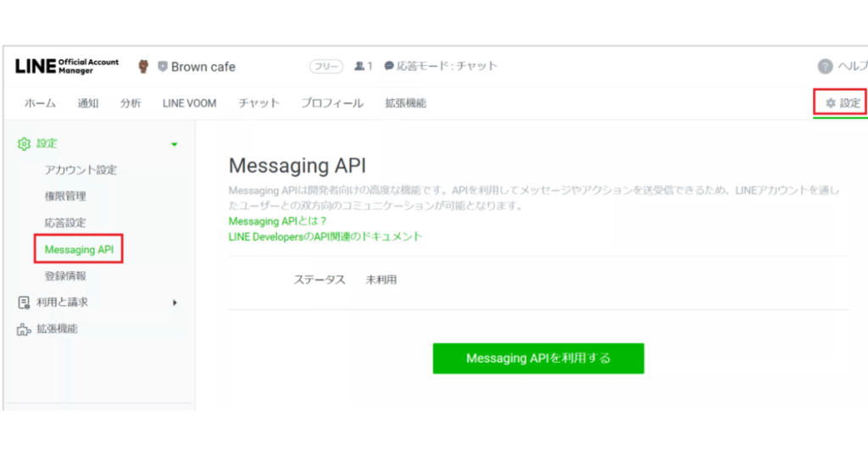The height and width of the screenshot is (456, 868).
Task: Open 応答設定 in the sidebar
Action: [65, 222]
